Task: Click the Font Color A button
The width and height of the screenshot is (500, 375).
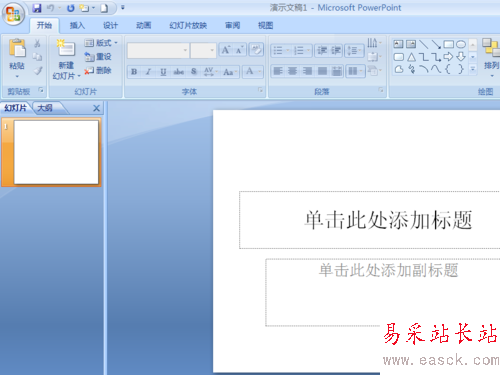Action: coord(250,71)
